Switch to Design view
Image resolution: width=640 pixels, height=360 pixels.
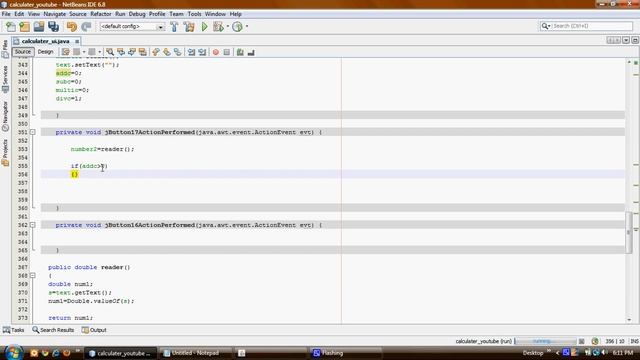[45, 52]
